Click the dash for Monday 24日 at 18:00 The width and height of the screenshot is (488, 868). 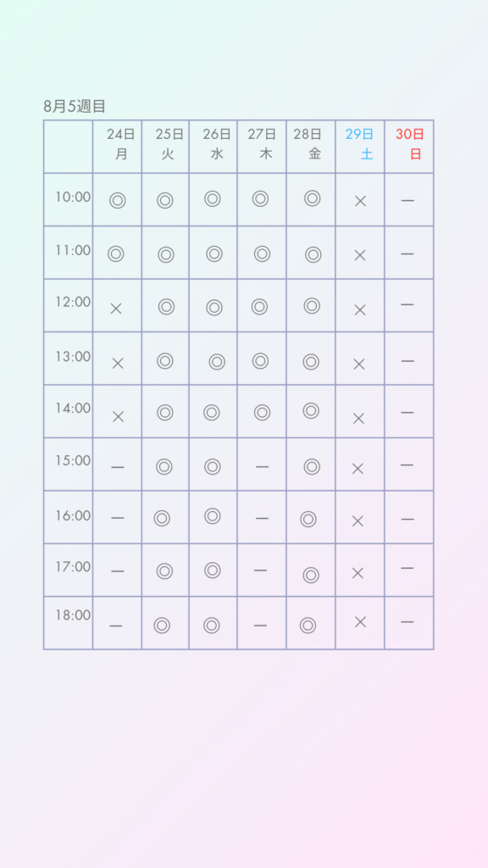pos(116,626)
